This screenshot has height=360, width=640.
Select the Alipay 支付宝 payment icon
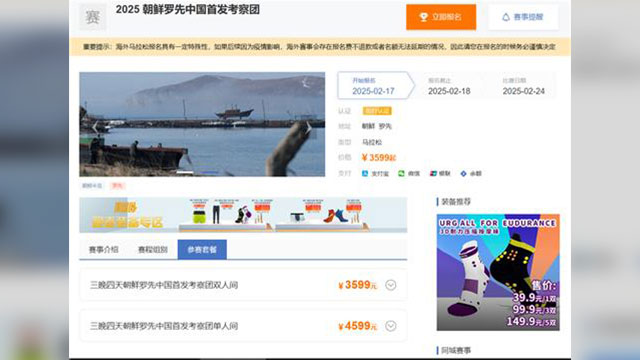click(365, 173)
